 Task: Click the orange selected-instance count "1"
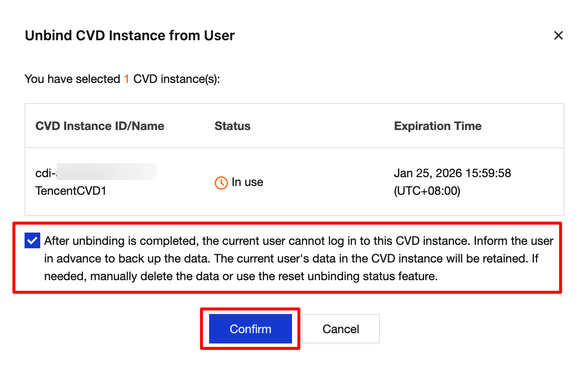[127, 79]
